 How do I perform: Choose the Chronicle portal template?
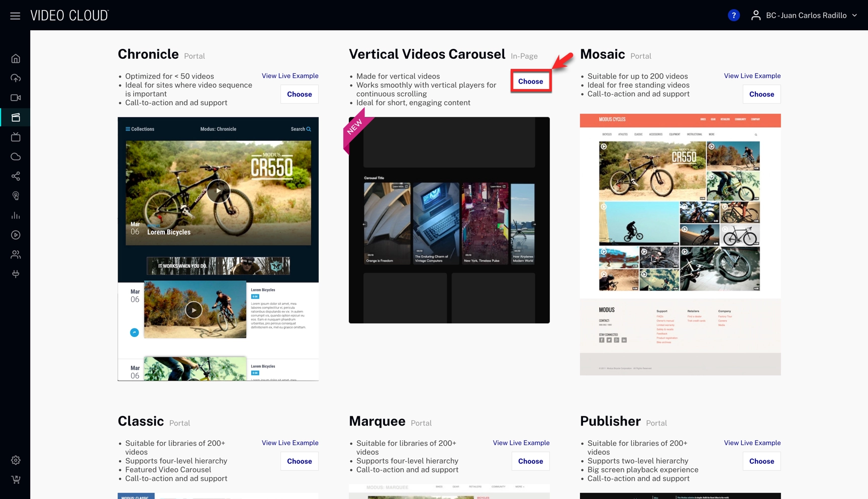(x=299, y=94)
